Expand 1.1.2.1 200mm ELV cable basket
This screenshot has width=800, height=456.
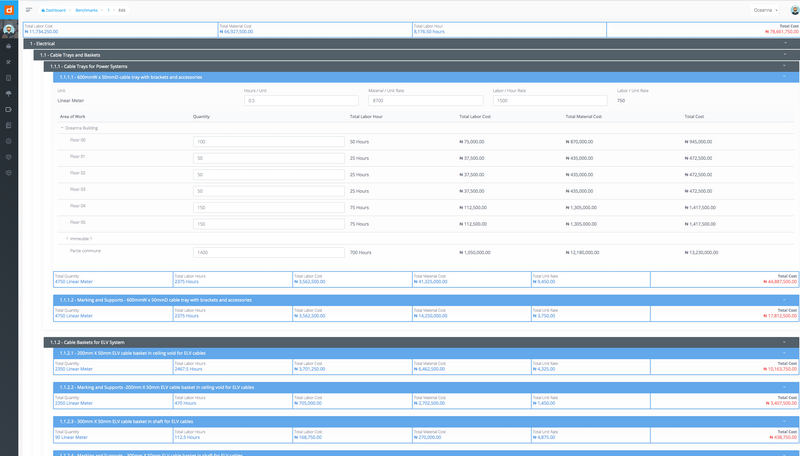[426, 353]
